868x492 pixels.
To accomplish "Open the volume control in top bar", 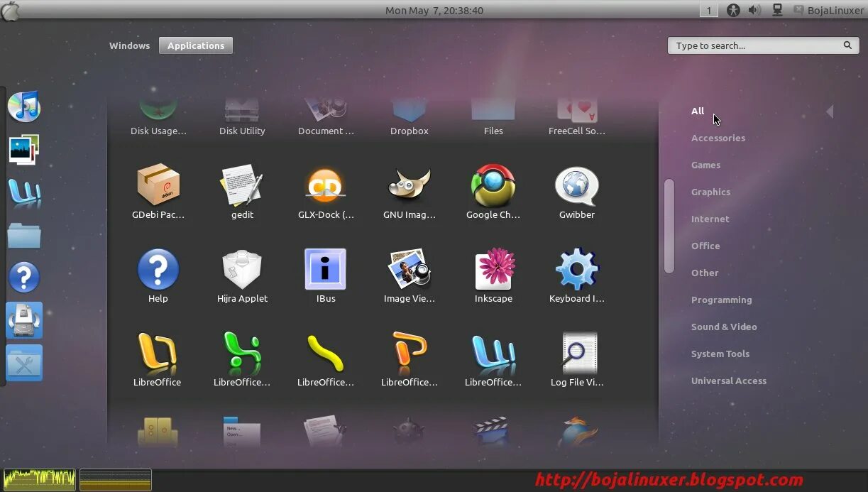I will 754,10.
